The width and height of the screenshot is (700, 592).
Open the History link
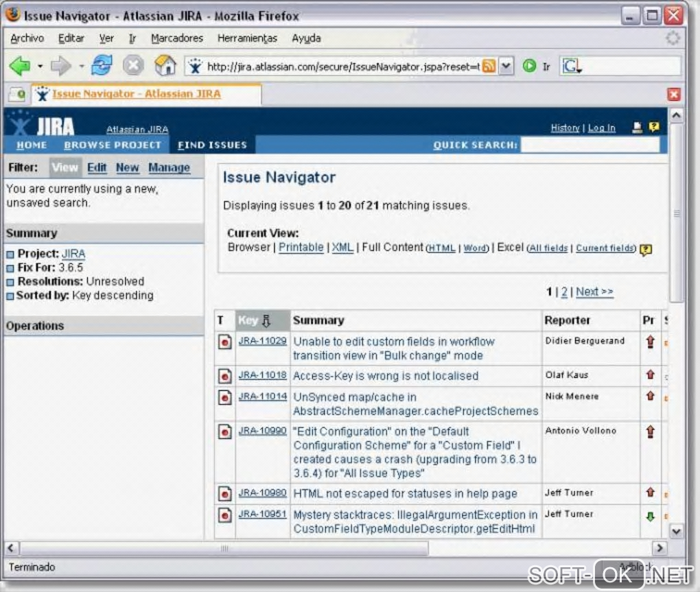click(x=565, y=128)
